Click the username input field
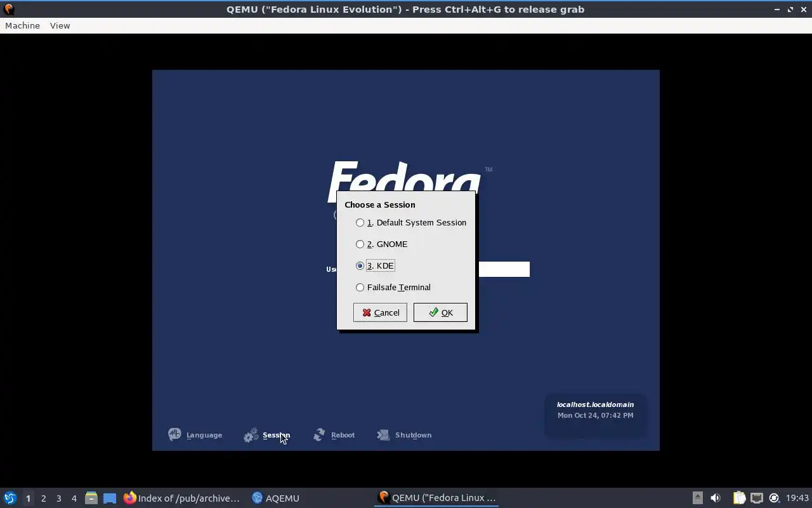812x508 pixels. pyautogui.click(x=504, y=269)
